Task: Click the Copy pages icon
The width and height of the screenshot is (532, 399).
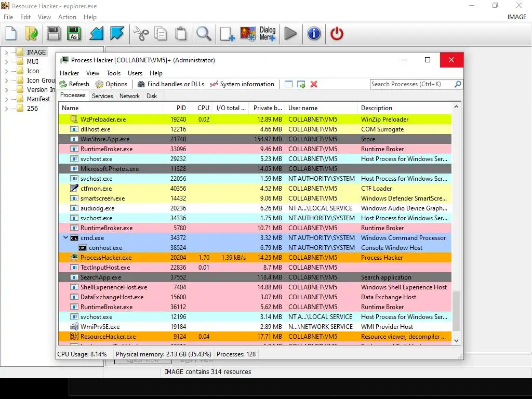Action: click(161, 34)
